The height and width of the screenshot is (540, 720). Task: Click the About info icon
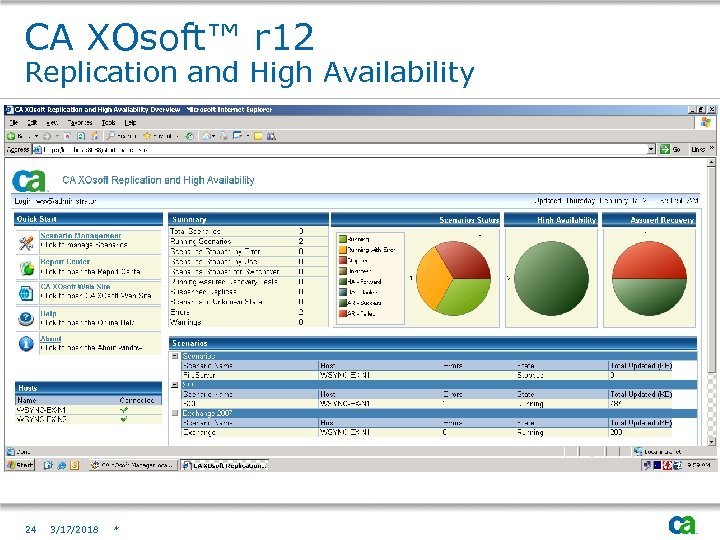pyautogui.click(x=26, y=343)
